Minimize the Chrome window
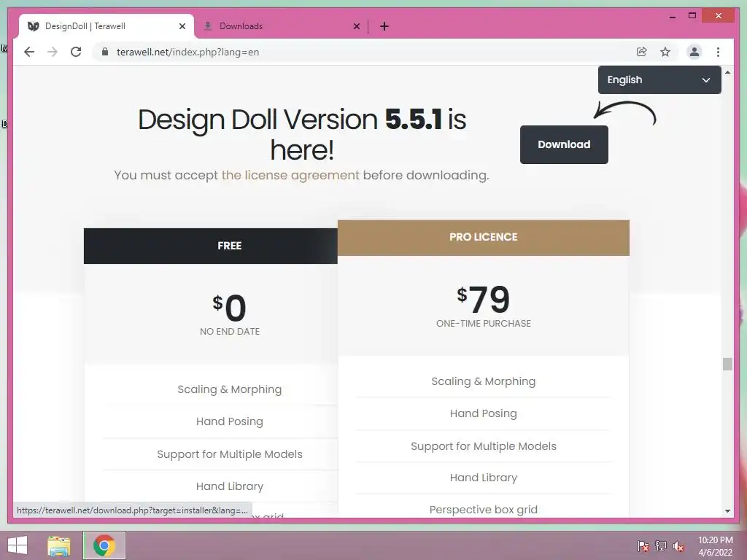Screen dimensions: 747x560 (x=672, y=16)
